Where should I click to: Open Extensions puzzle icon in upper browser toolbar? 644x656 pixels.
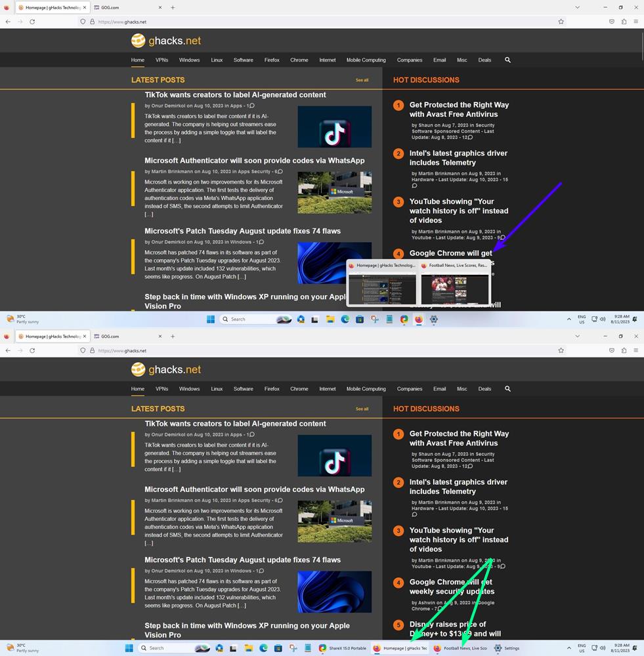624,22
